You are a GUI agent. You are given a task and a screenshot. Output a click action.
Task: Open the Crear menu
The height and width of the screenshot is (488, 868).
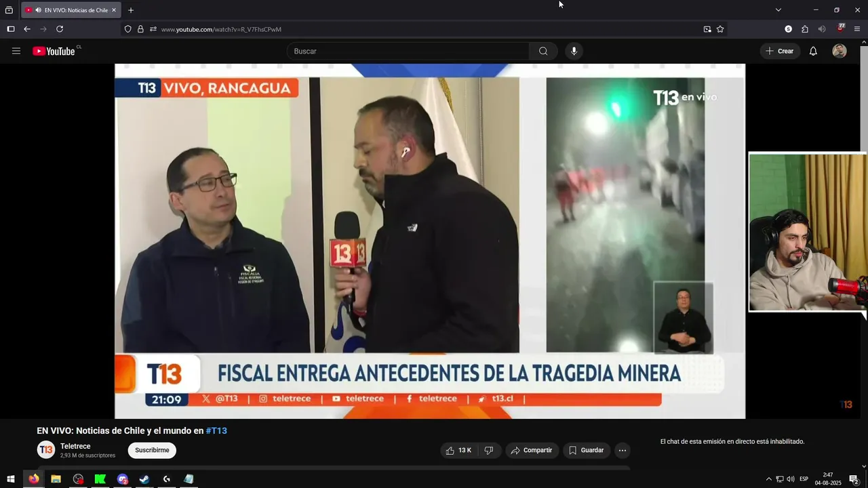[780, 51]
